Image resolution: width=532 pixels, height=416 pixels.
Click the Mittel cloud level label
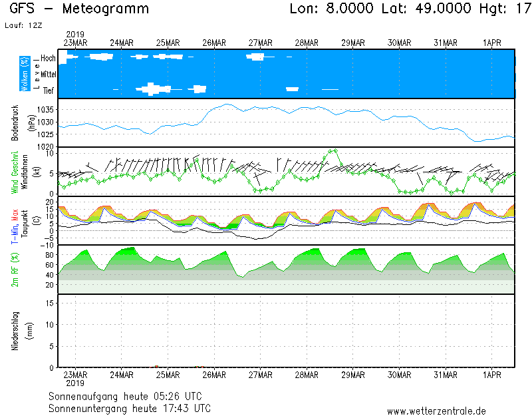click(48, 75)
